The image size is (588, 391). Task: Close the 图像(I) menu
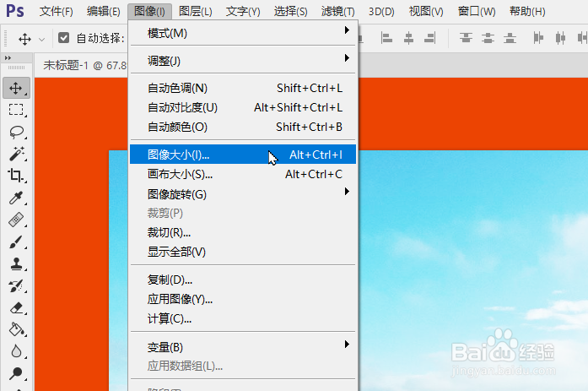pos(149,12)
